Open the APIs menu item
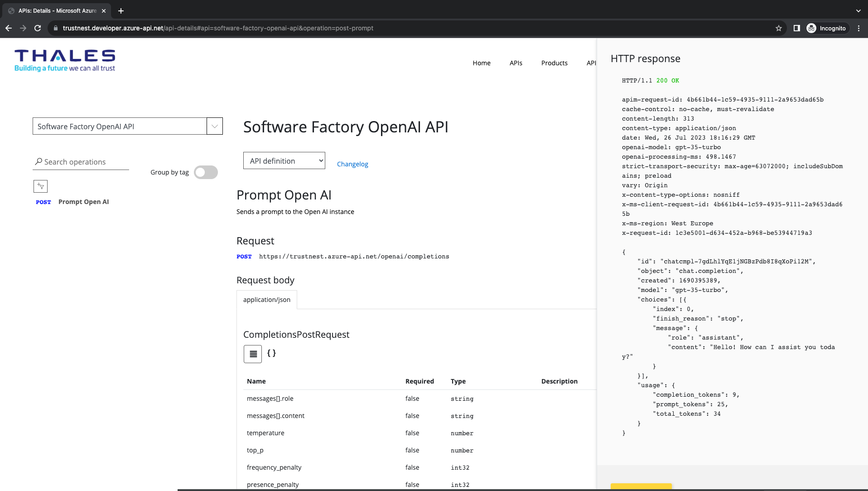The image size is (868, 491). [x=516, y=63]
